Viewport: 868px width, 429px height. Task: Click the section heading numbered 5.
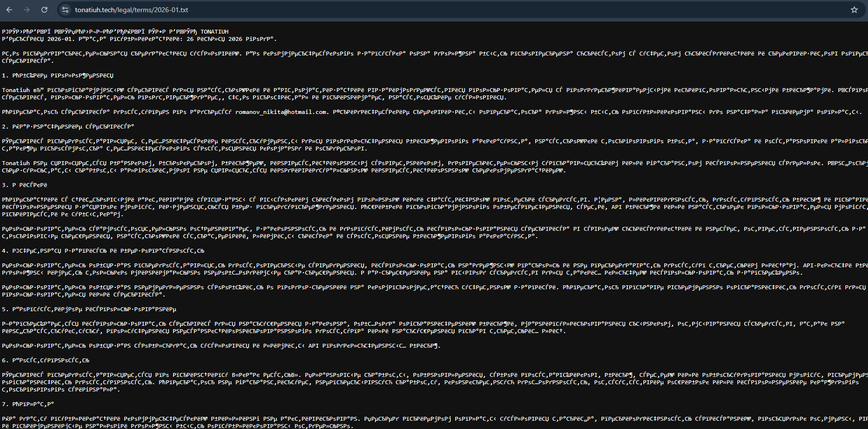89,309
